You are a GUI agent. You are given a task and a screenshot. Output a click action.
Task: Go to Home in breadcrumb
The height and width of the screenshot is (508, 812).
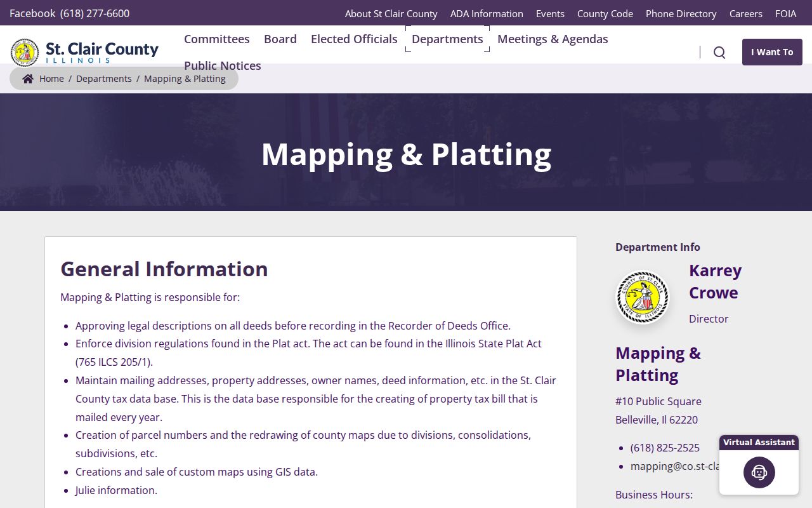(x=51, y=79)
